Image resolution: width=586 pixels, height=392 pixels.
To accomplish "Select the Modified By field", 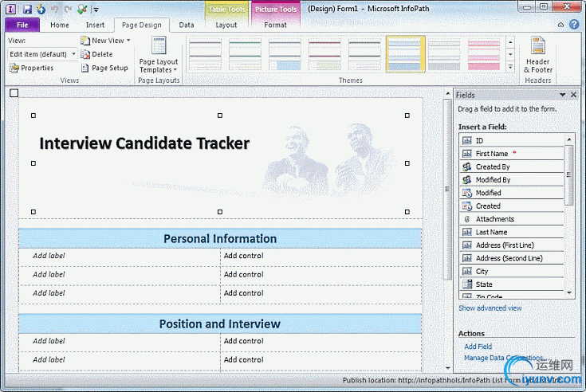I will click(511, 179).
